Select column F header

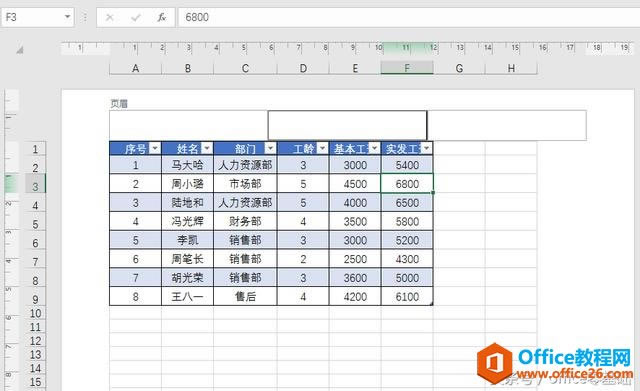pos(407,68)
